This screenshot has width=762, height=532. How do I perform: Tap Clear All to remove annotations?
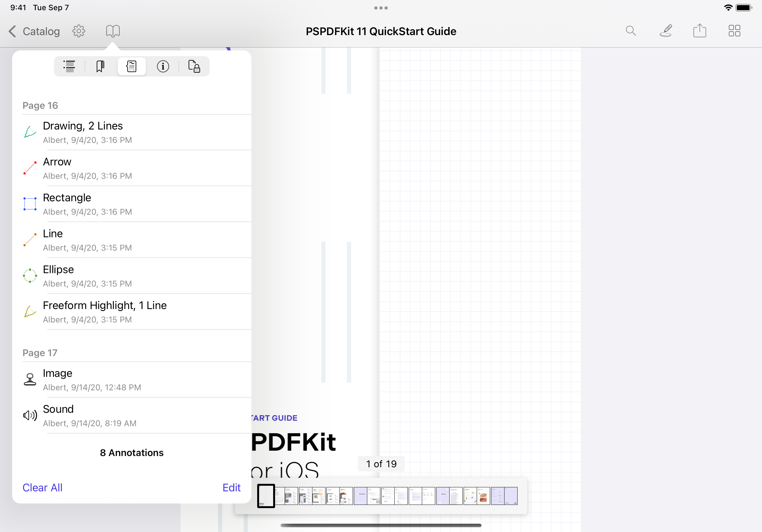[42, 488]
